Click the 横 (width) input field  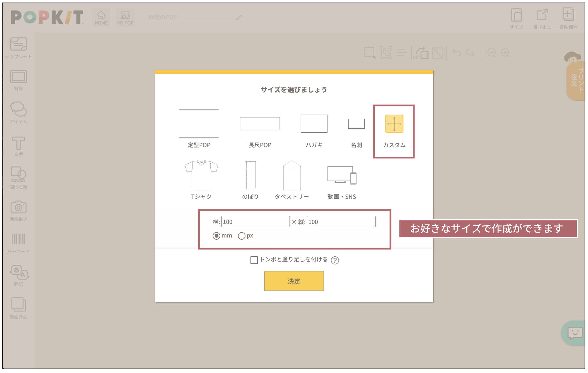point(255,222)
